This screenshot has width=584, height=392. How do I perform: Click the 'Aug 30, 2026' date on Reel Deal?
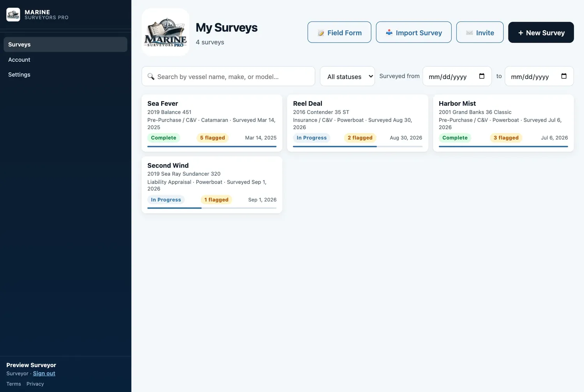406,138
